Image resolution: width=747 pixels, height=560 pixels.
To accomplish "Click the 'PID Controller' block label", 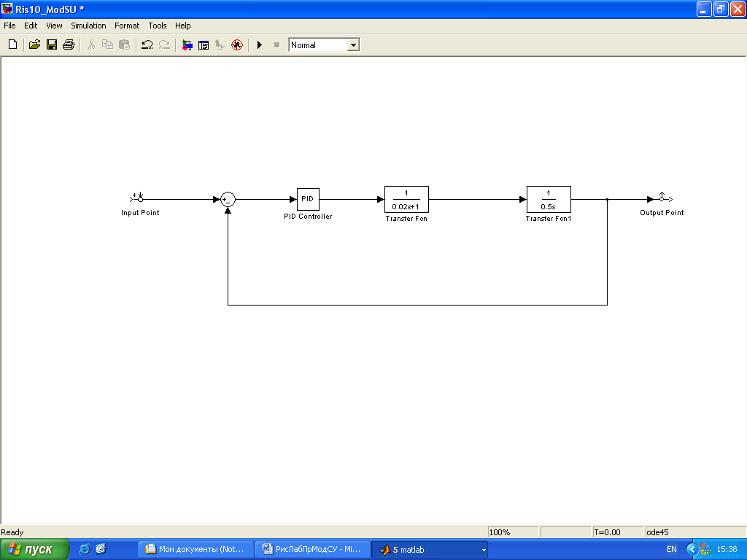I will (308, 216).
